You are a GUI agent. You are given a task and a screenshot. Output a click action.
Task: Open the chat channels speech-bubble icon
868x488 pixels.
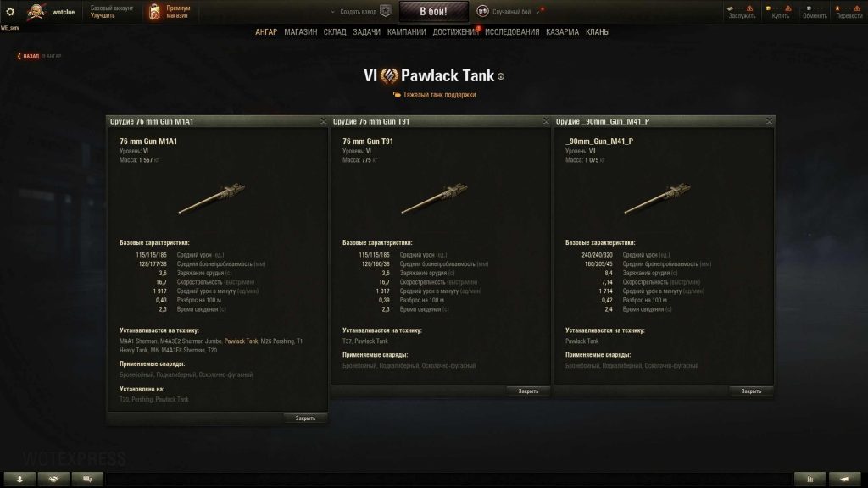point(87,480)
